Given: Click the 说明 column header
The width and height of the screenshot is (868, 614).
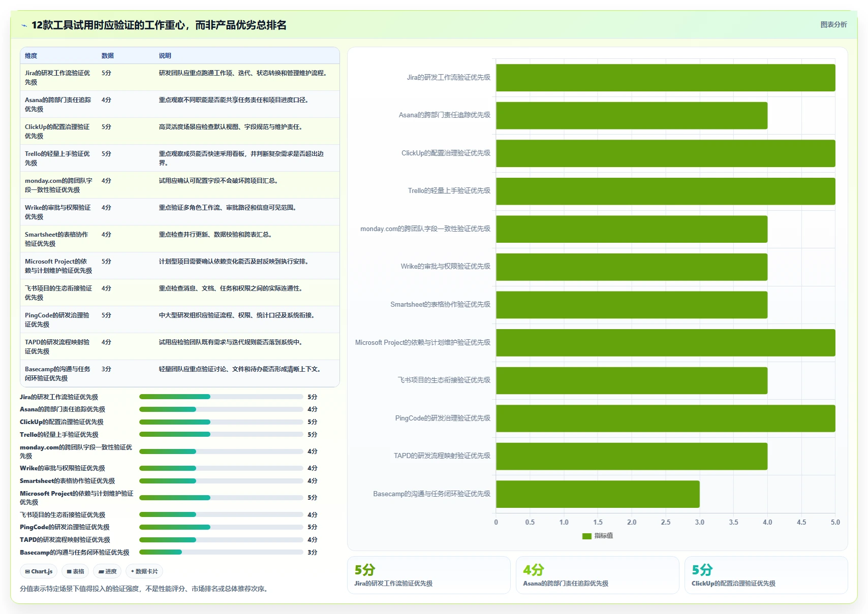Looking at the screenshot, I should [165, 56].
